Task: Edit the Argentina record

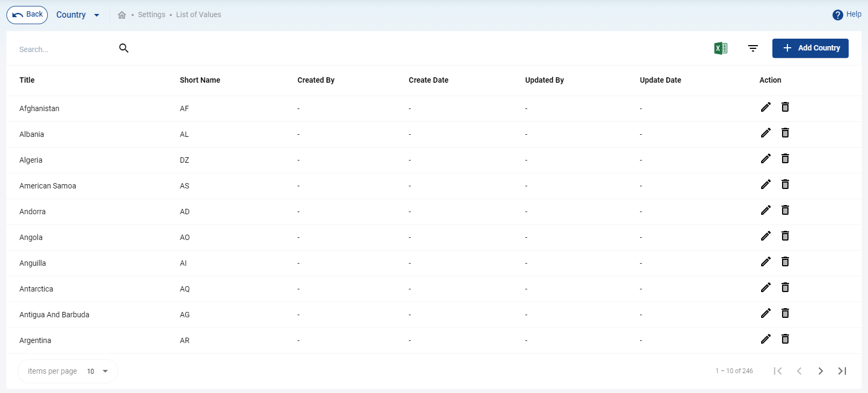Action: click(766, 339)
